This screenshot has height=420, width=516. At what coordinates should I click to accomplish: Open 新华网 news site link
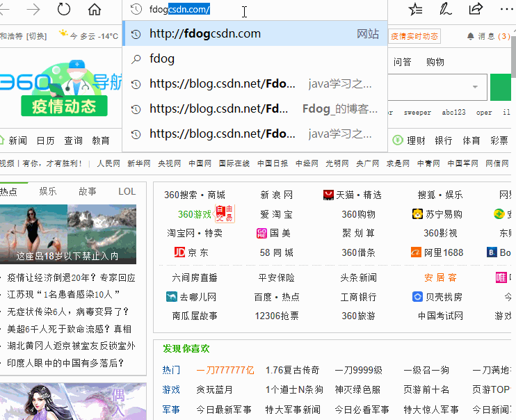(139, 163)
